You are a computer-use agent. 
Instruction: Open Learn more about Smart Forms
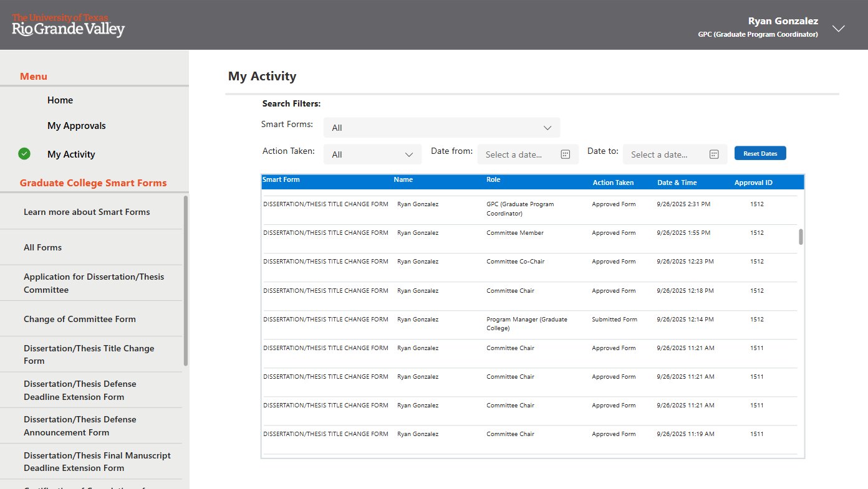(x=87, y=212)
